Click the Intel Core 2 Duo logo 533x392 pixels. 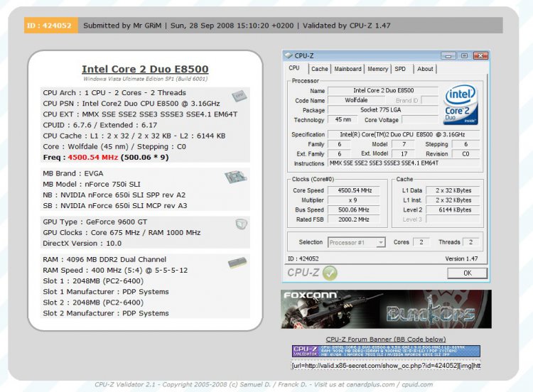461,104
